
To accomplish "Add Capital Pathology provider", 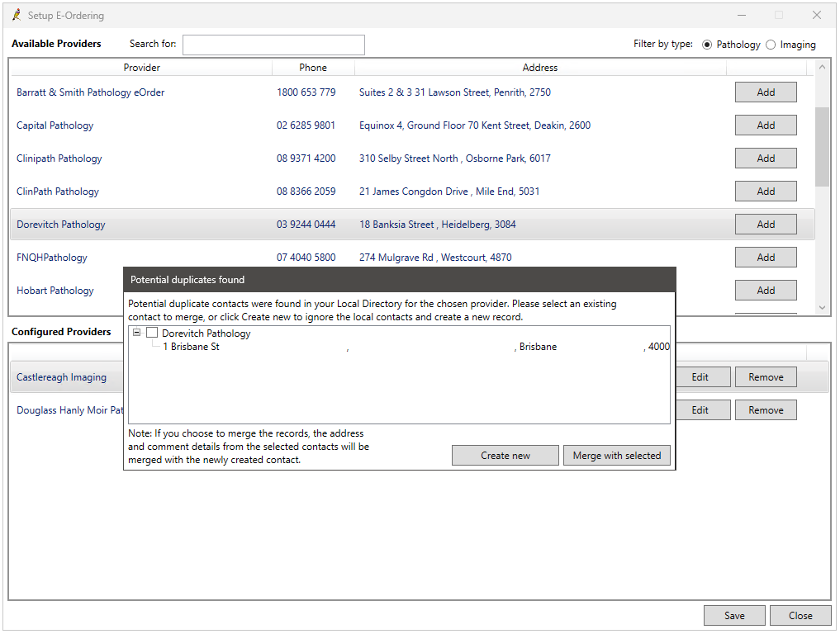I will (x=766, y=125).
